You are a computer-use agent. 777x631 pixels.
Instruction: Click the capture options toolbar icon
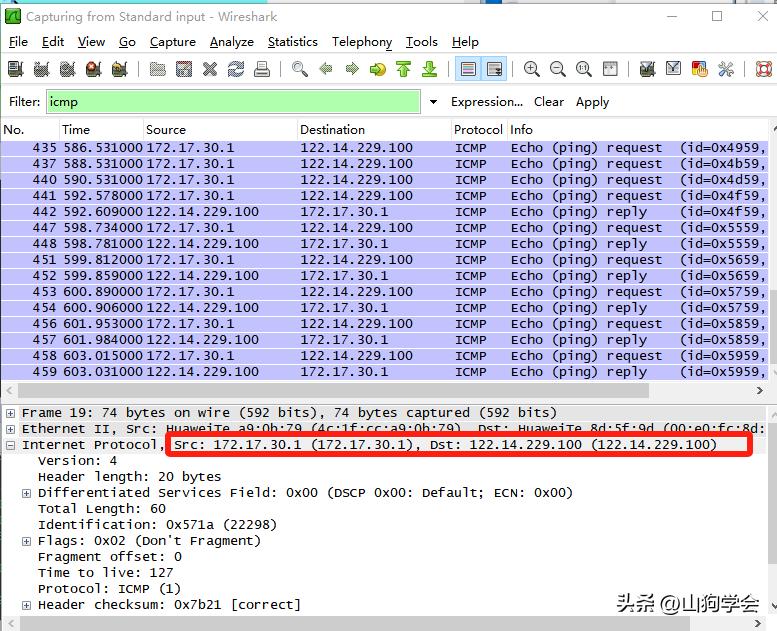pyautogui.click(x=42, y=69)
